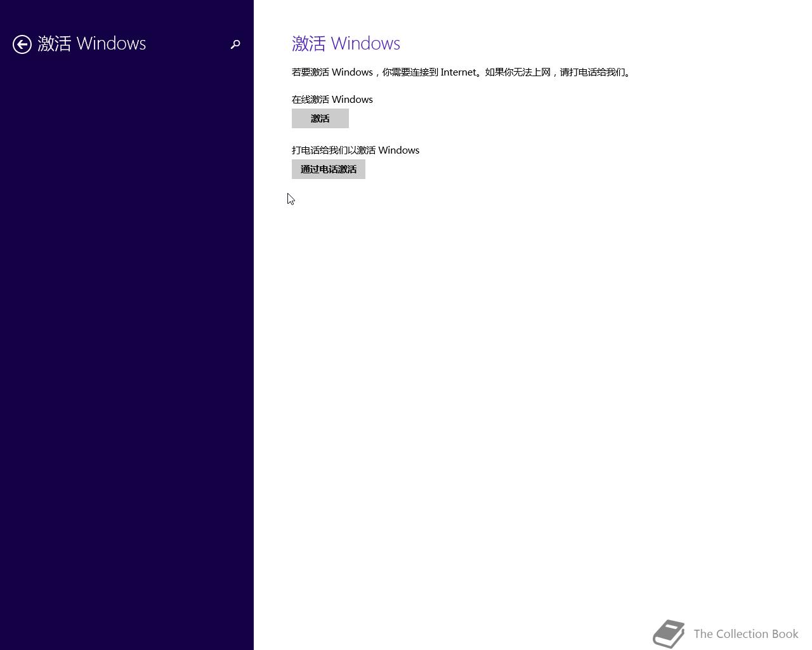
Task: Click the purple 激活 Windows page heading
Action: 346,44
